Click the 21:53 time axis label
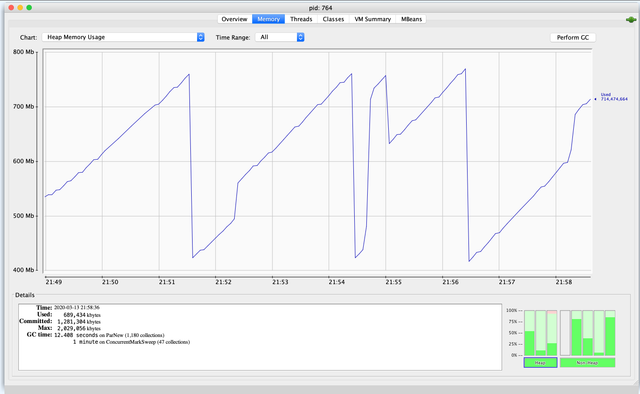 coord(280,282)
